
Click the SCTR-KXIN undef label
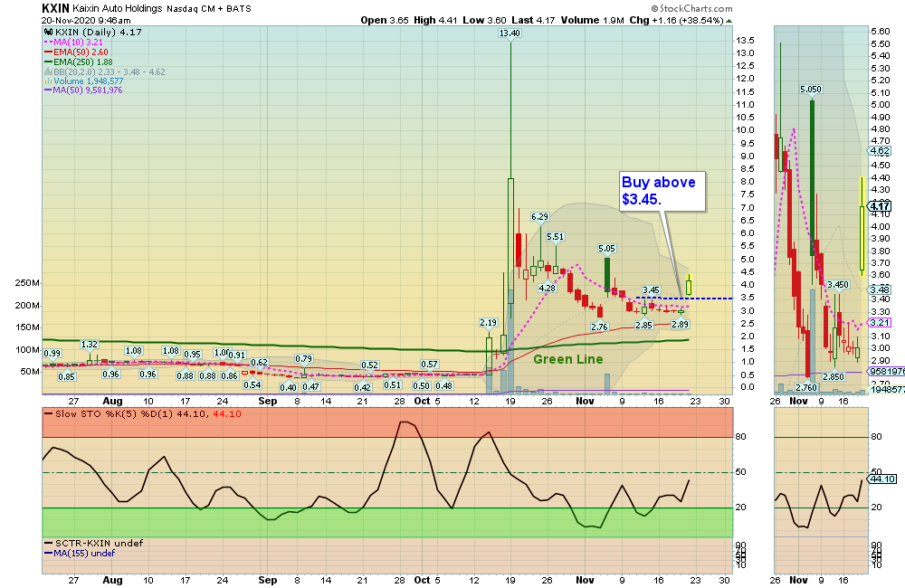tap(93, 543)
